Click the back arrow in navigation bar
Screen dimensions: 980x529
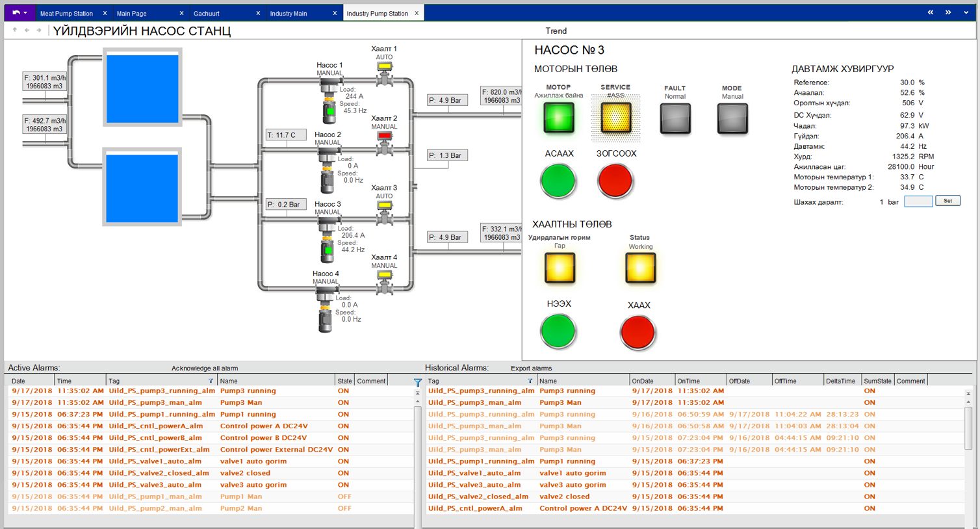click(x=27, y=30)
